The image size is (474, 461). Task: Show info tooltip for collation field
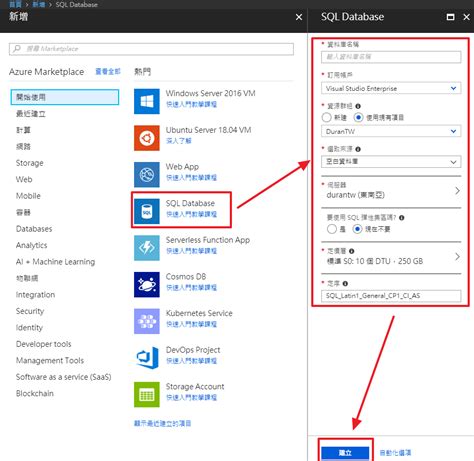click(345, 284)
